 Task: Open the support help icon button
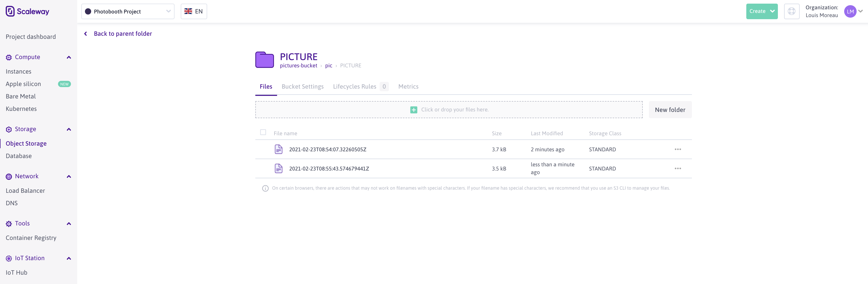point(792,11)
